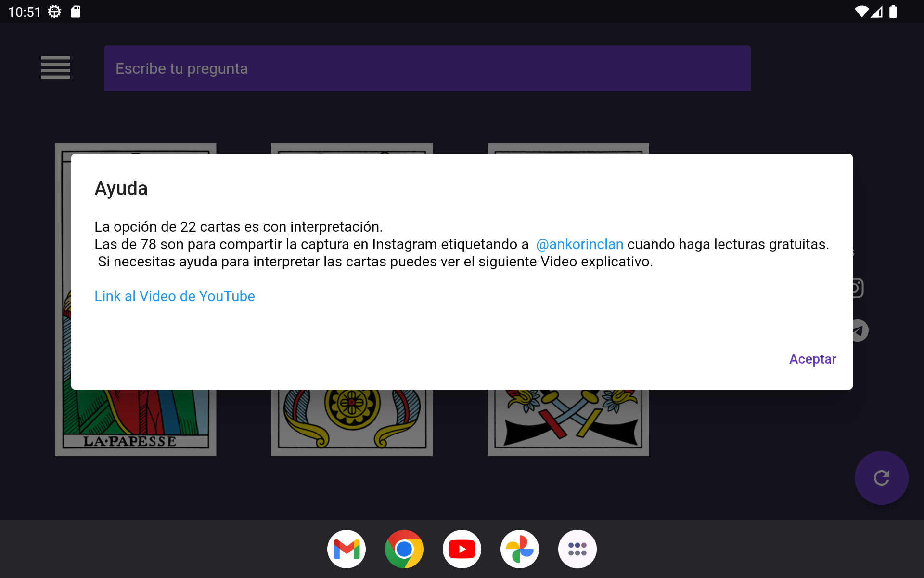Open Google Photos from the dock
Viewport: 924px width, 578px height.
coord(520,549)
